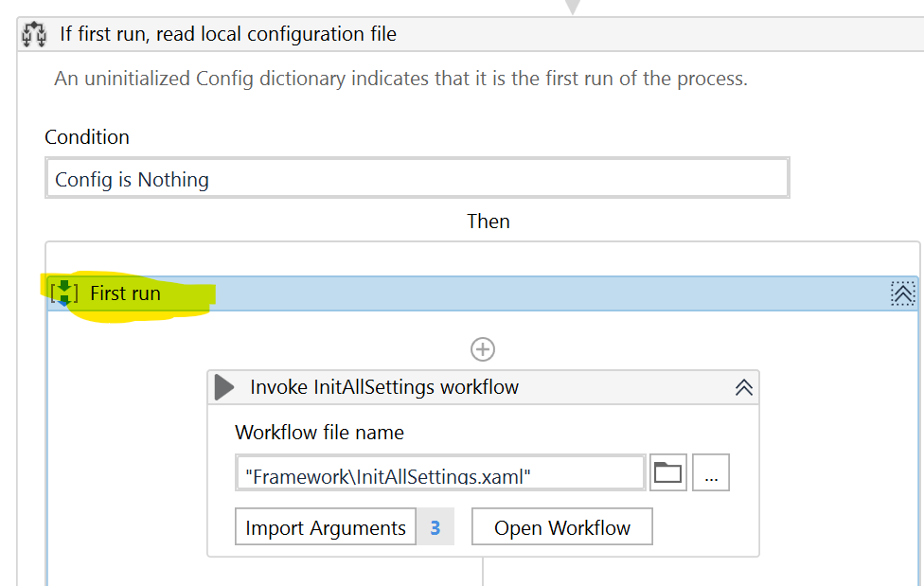924x586 pixels.
Task: Click the arguments count badge showing 3
Action: coord(435,526)
